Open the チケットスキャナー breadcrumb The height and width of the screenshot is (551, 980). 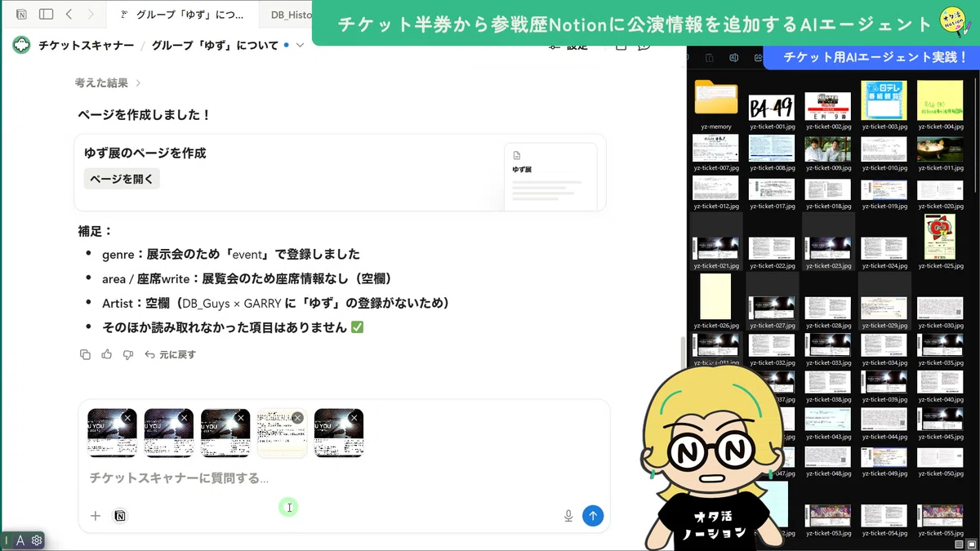pyautogui.click(x=87, y=45)
